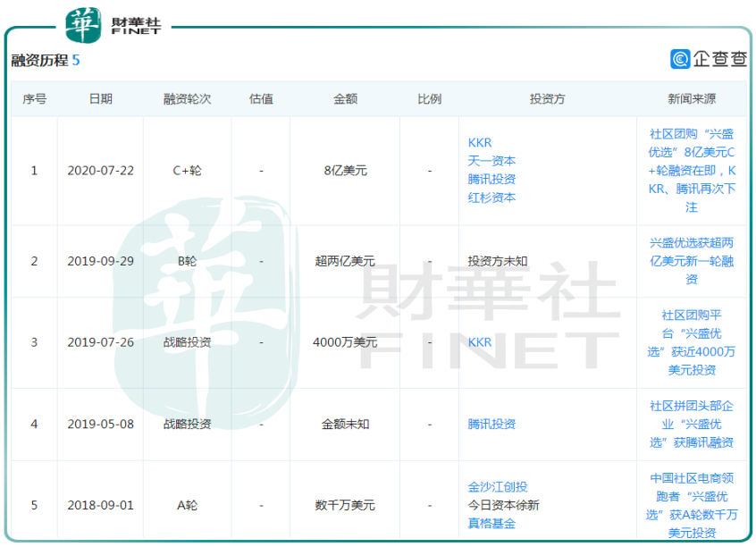Image resolution: width=756 pixels, height=547 pixels.
Task: Open the 金沙江创投 investor link
Action: pos(498,487)
